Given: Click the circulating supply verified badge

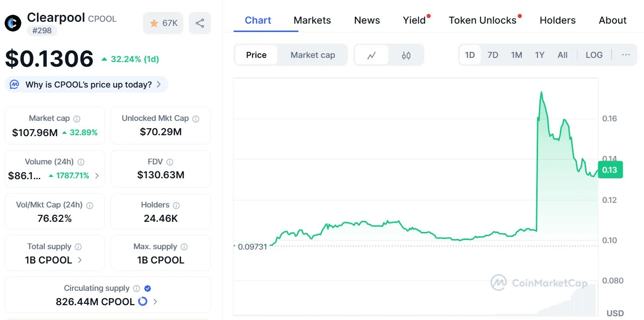Looking at the screenshot, I should [148, 289].
